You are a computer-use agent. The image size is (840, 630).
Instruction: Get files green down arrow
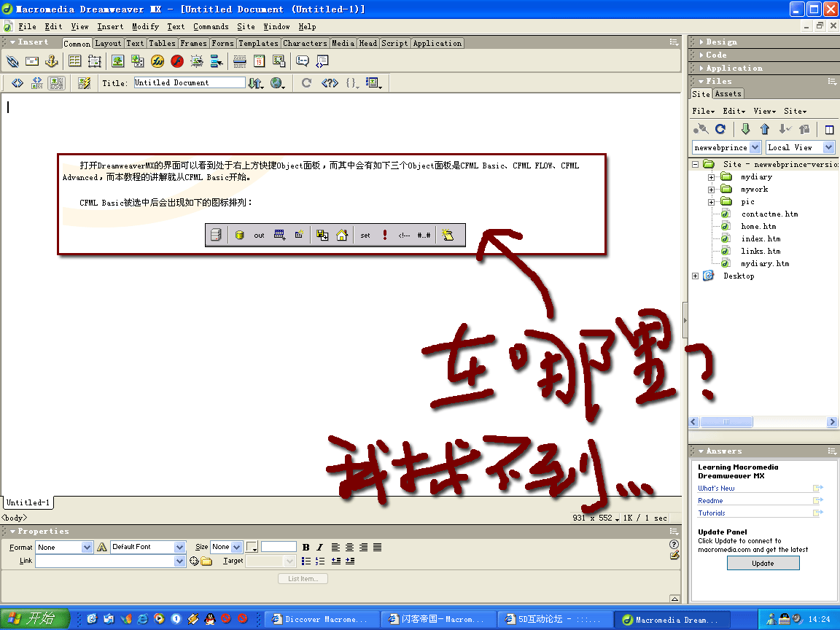coord(745,129)
